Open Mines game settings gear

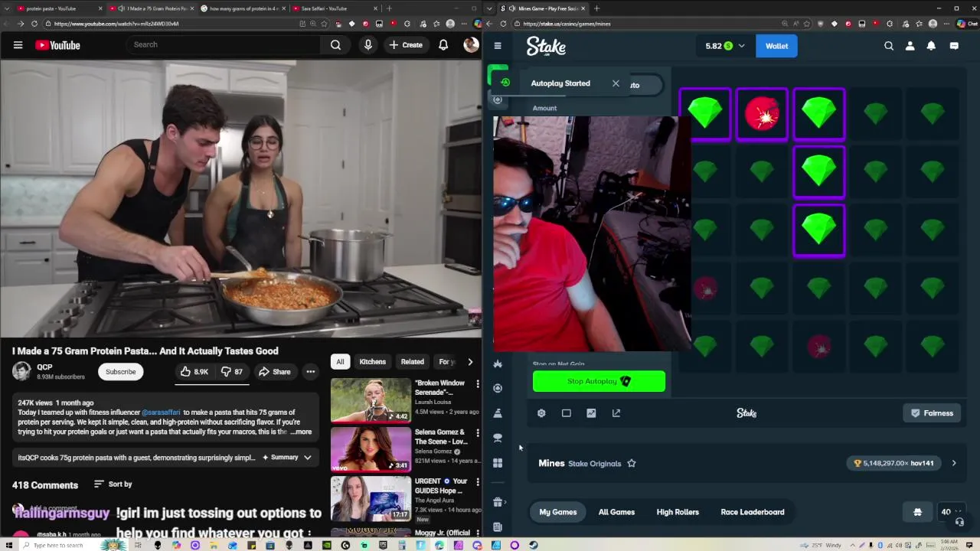(x=541, y=413)
